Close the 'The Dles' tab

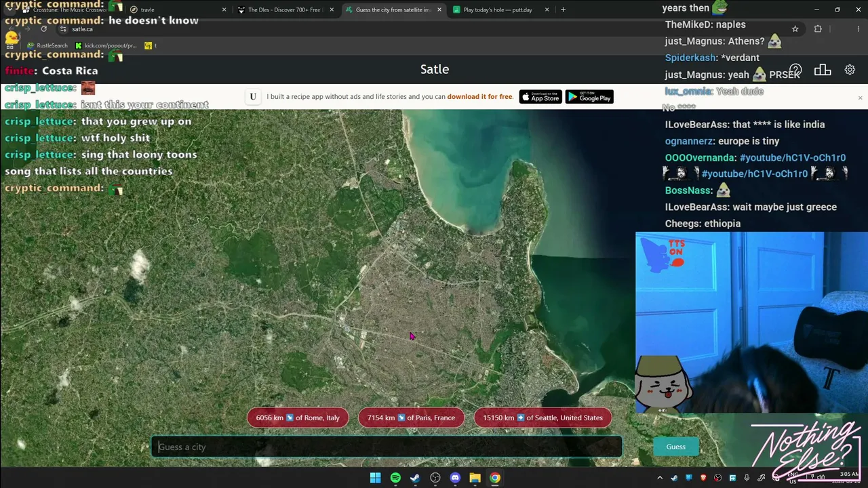tap(332, 9)
